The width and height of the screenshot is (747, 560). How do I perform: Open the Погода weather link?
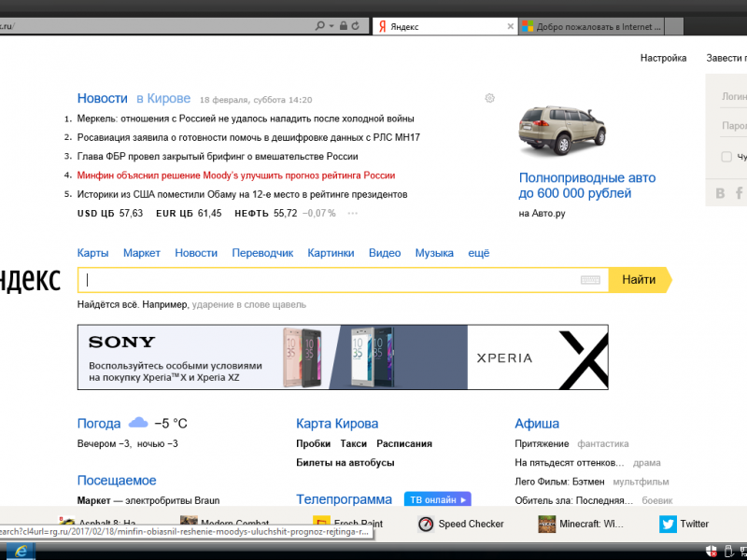tap(99, 424)
